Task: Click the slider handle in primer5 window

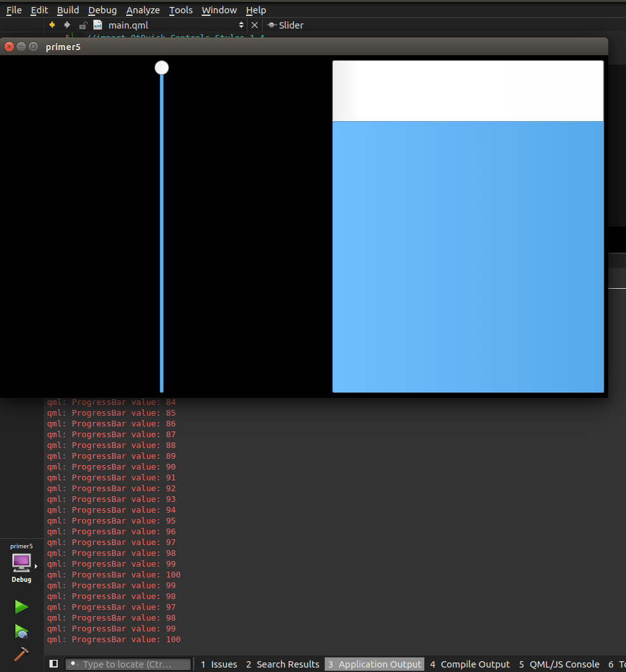Action: click(161, 67)
